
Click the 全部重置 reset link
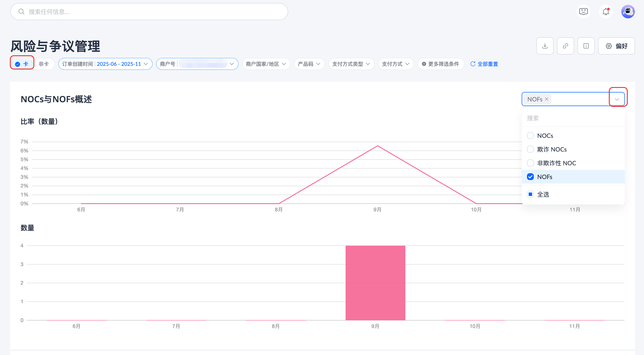(484, 64)
